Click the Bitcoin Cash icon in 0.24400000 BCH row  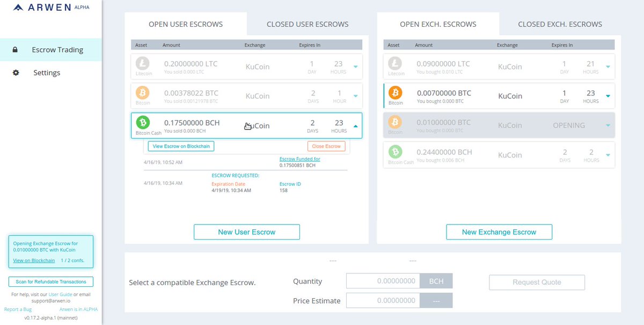[x=396, y=152]
